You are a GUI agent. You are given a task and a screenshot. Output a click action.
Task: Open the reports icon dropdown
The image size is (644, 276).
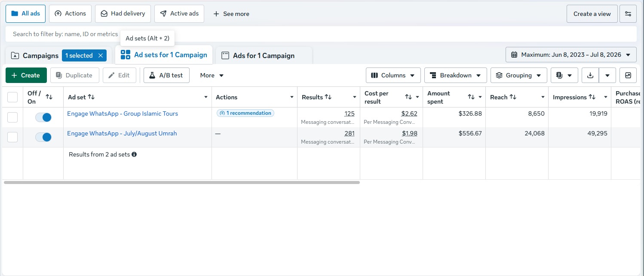[564, 75]
